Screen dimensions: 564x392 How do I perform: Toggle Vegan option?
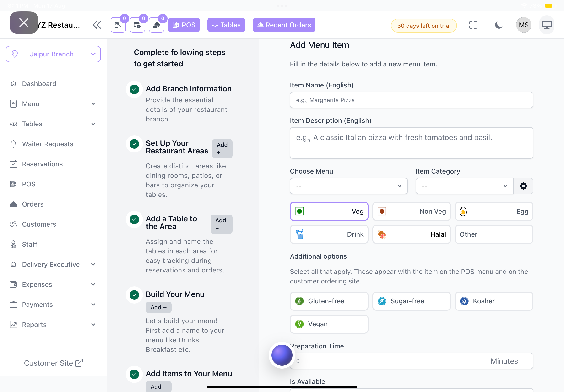[x=329, y=324]
